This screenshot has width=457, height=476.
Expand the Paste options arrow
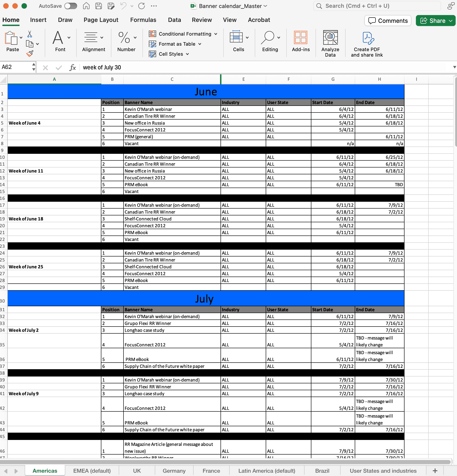pyautogui.click(x=21, y=38)
